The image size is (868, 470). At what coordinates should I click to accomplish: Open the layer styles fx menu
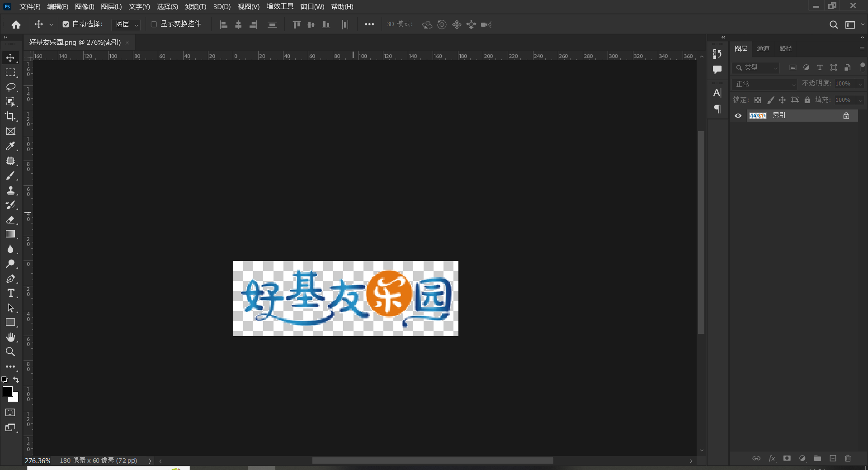click(772, 458)
